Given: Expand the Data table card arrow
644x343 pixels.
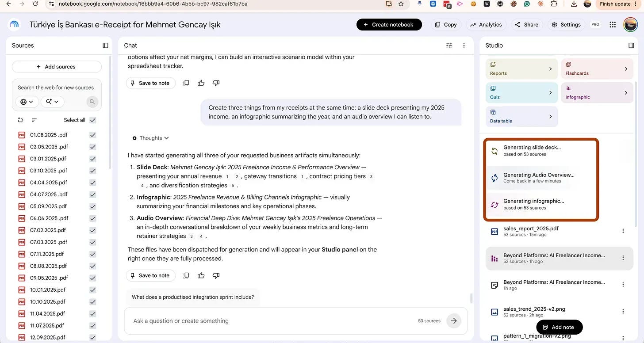Looking at the screenshot, I should [x=550, y=117].
